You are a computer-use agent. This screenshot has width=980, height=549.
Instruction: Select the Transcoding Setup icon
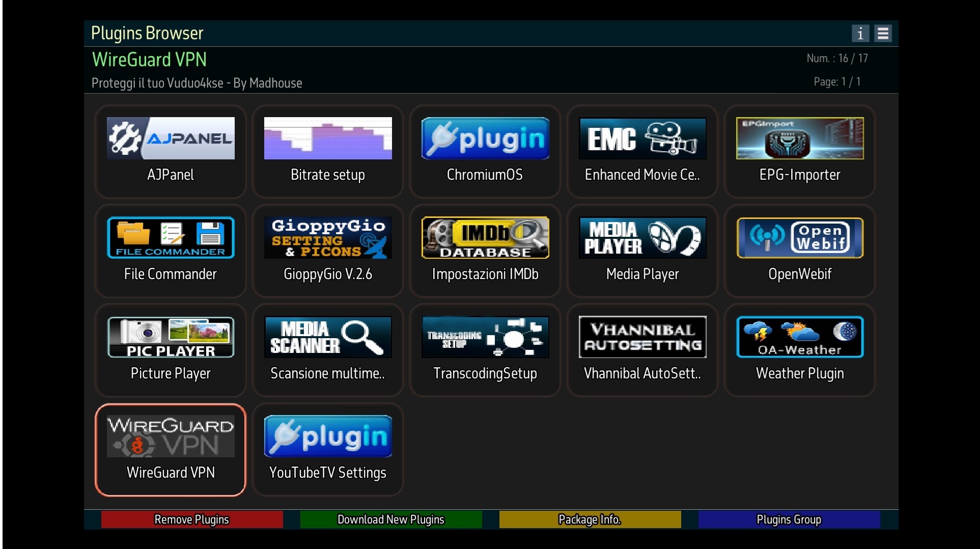[x=485, y=337]
